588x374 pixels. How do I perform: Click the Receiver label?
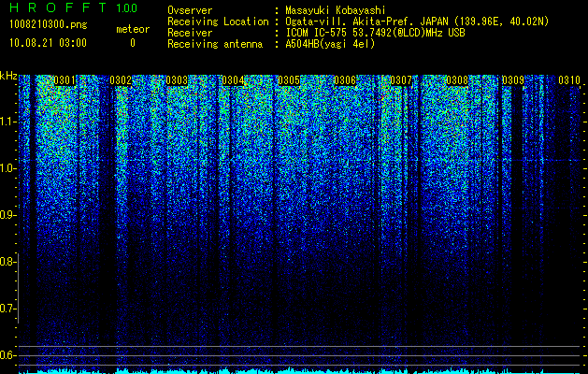(190, 33)
